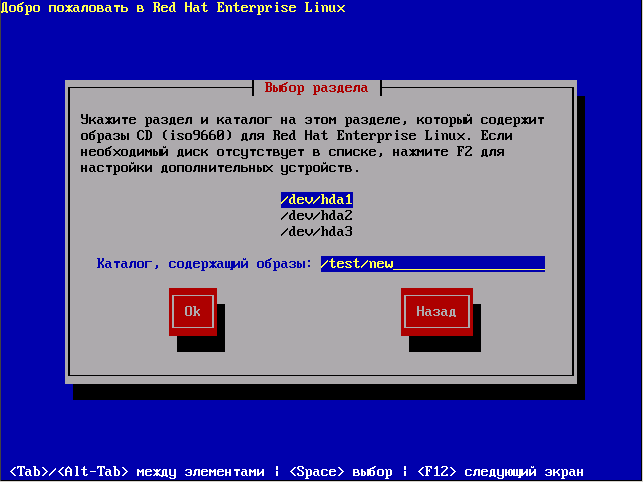Click the <Space> выбор hint in footer
This screenshot has height=482, width=643.
(341, 472)
